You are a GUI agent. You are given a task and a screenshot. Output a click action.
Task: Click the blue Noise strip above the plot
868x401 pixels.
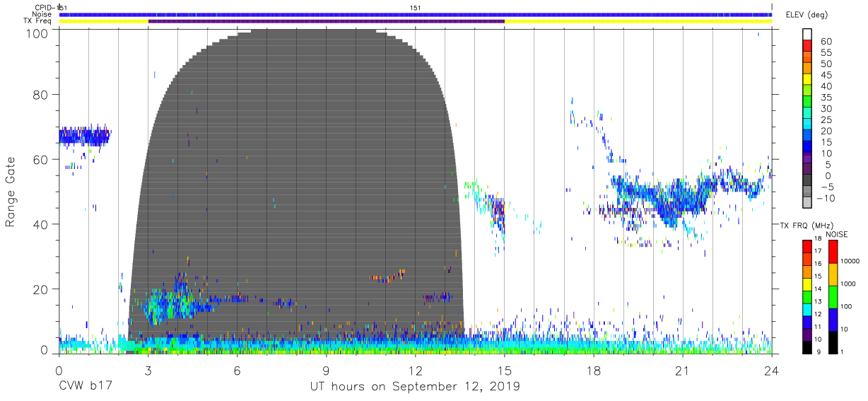click(x=416, y=14)
